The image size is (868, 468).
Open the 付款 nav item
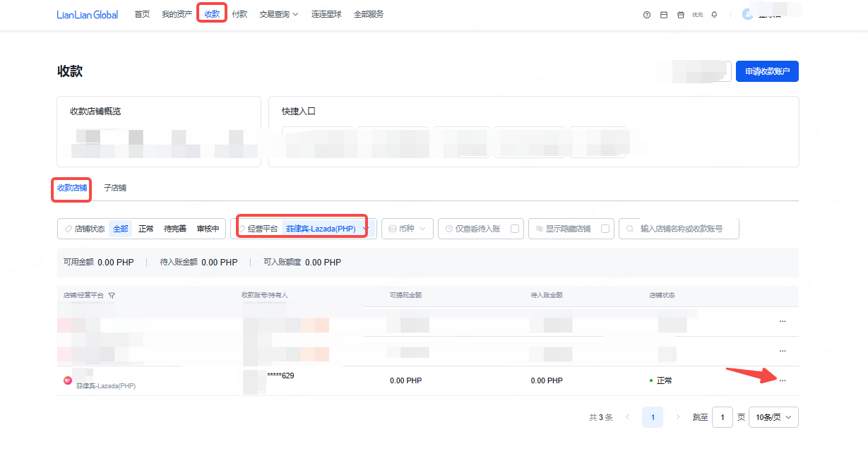coord(239,14)
